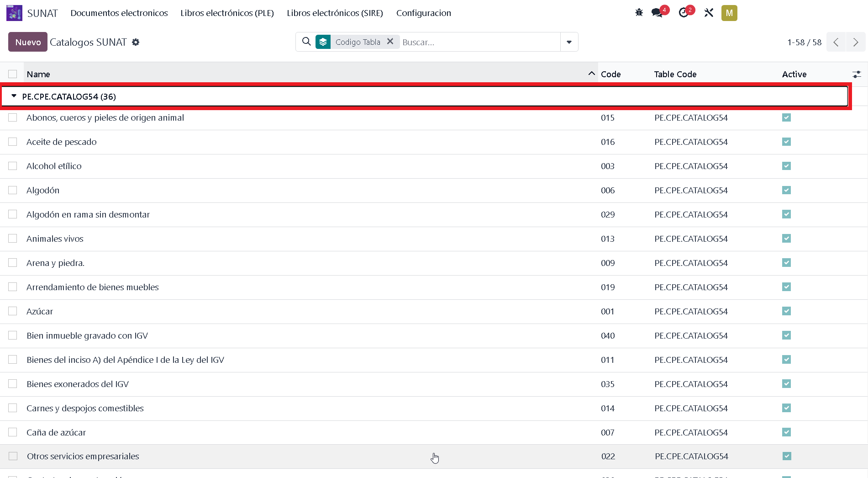The height and width of the screenshot is (478, 868).
Task: Select the Animales vivos row checkbox
Action: coord(13,239)
